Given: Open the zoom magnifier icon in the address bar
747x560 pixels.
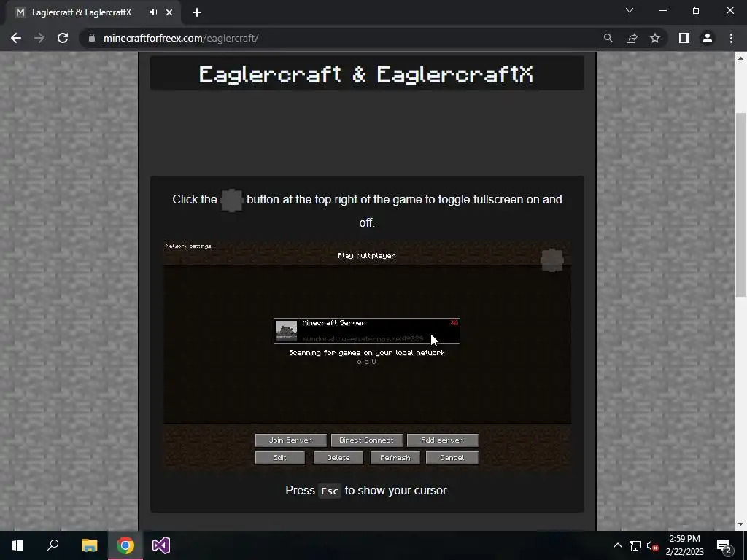Looking at the screenshot, I should tap(608, 38).
